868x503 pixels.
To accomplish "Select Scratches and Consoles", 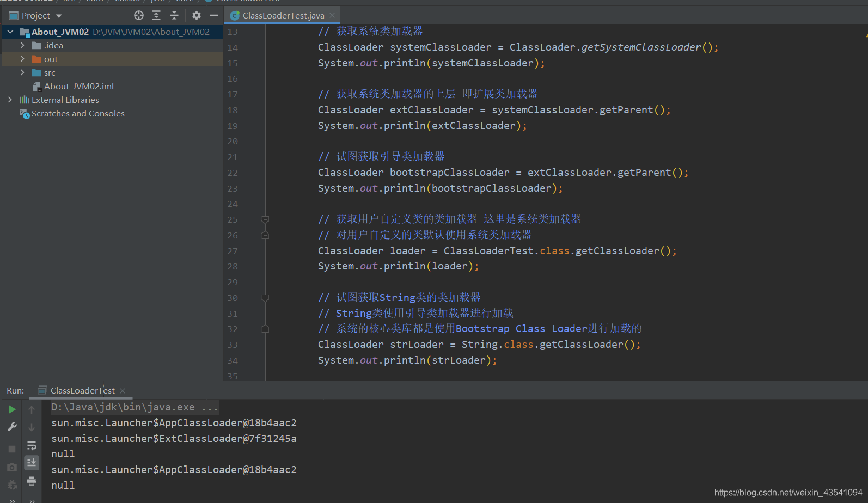I will 78,113.
